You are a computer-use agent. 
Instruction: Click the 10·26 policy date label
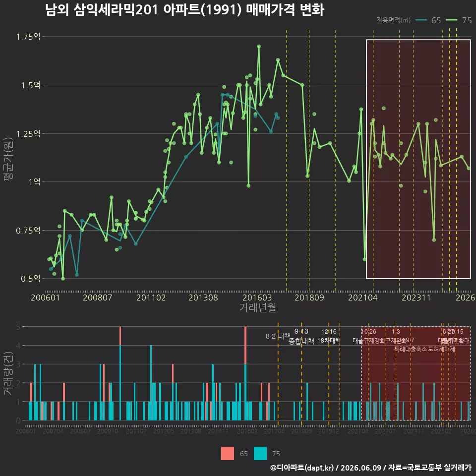coord(368,332)
